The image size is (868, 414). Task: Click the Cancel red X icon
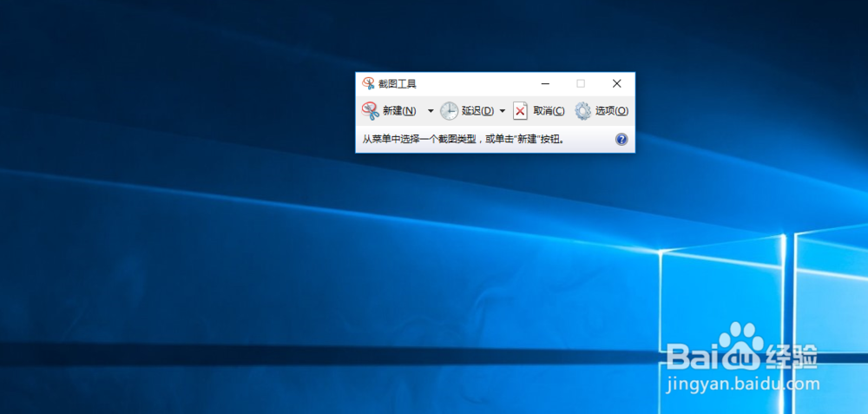click(520, 111)
